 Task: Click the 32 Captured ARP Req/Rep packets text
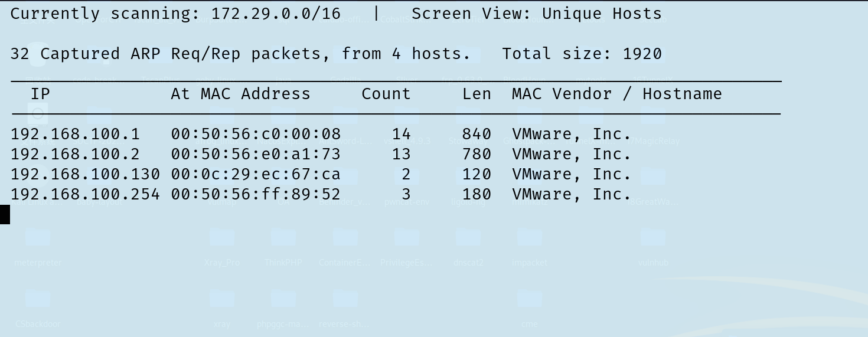click(169, 54)
